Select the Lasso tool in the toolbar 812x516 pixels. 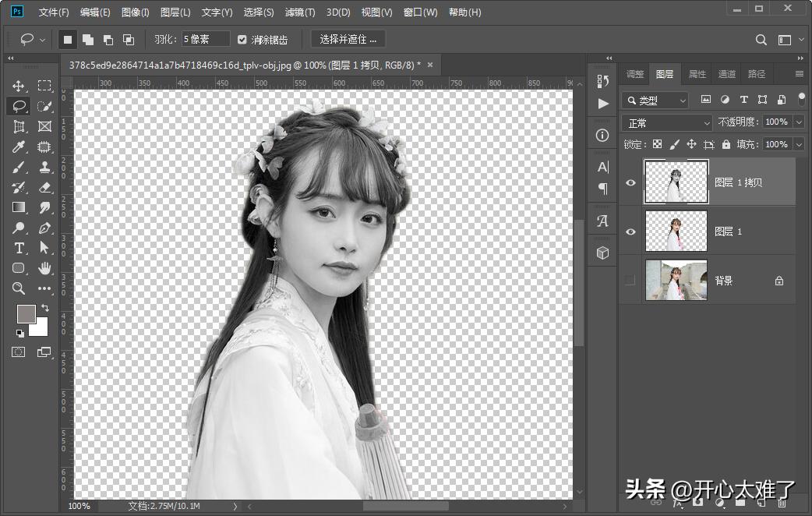[x=18, y=106]
